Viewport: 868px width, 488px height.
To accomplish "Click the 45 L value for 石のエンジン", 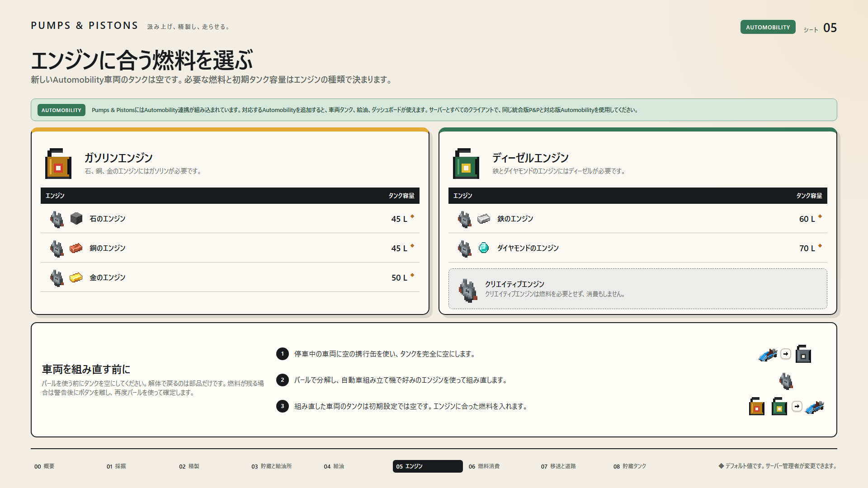I will click(399, 219).
